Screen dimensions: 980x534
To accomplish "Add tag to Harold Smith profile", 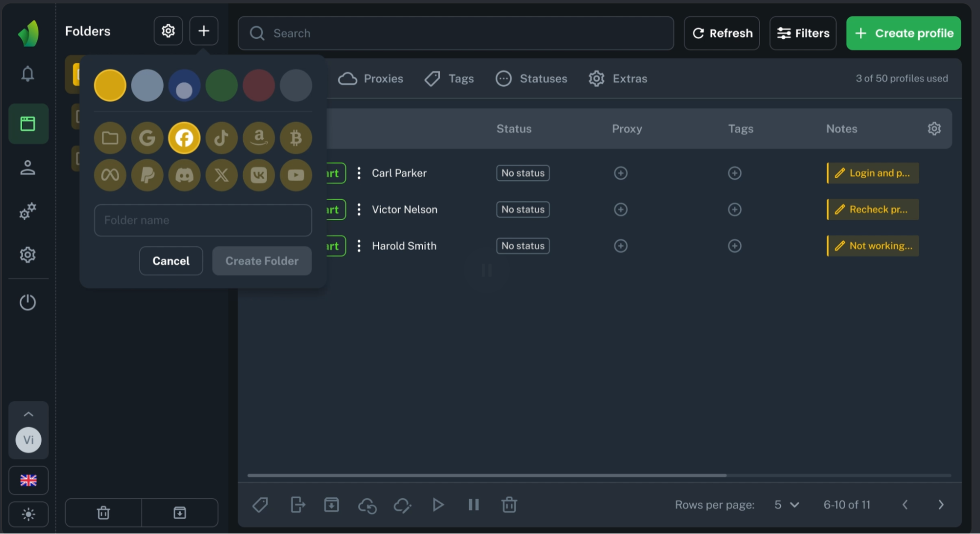I will tap(734, 246).
